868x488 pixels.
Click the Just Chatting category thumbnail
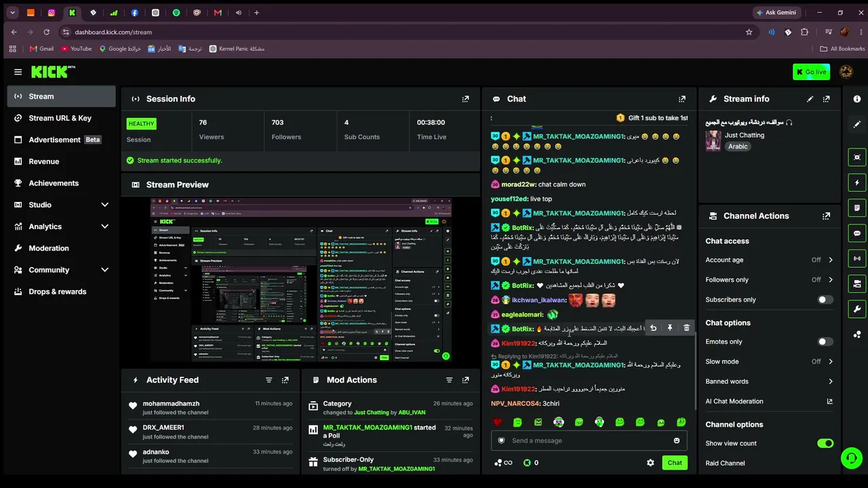pyautogui.click(x=713, y=140)
